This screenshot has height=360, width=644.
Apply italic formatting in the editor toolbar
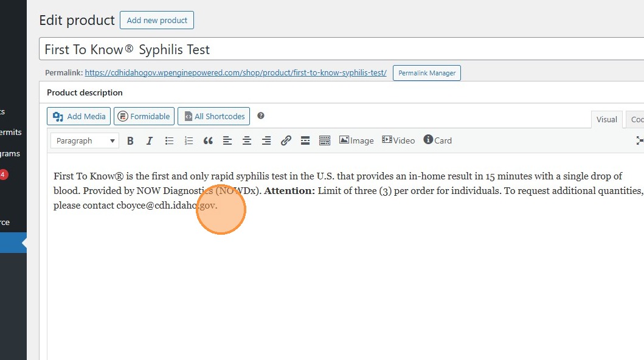[150, 141]
